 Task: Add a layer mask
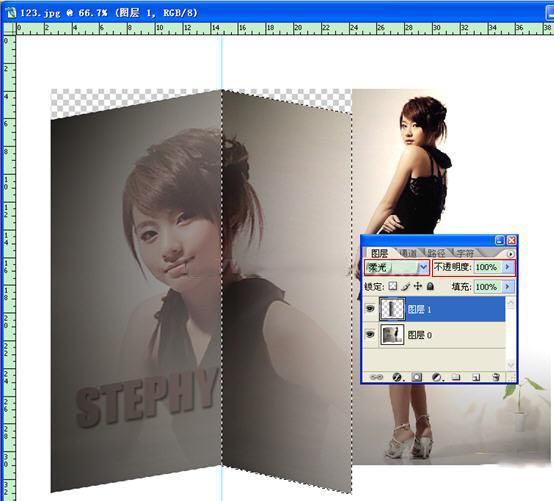417,377
